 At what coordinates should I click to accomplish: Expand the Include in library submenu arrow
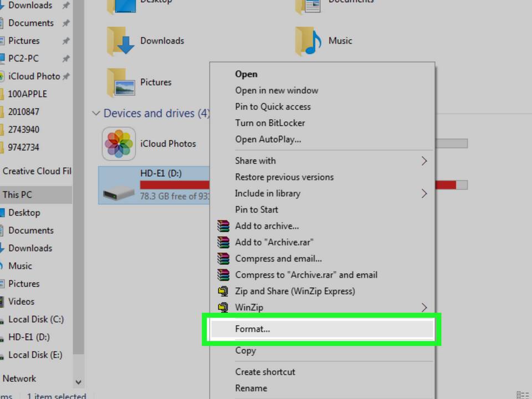tap(424, 194)
